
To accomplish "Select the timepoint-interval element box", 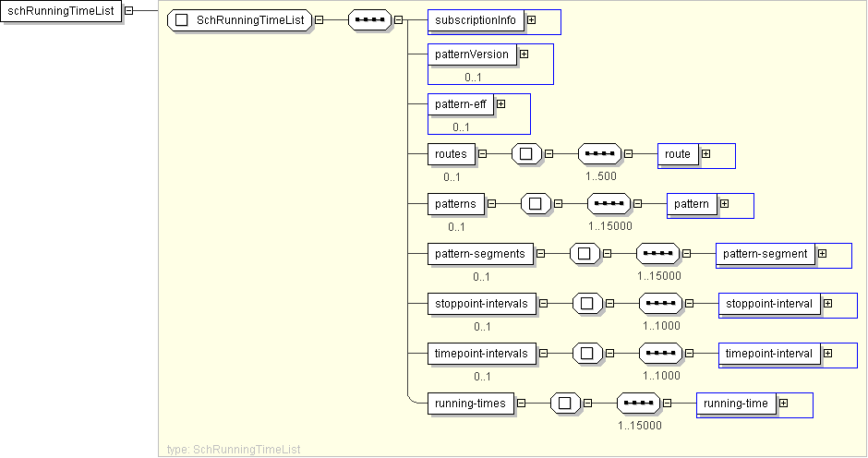I will (769, 353).
